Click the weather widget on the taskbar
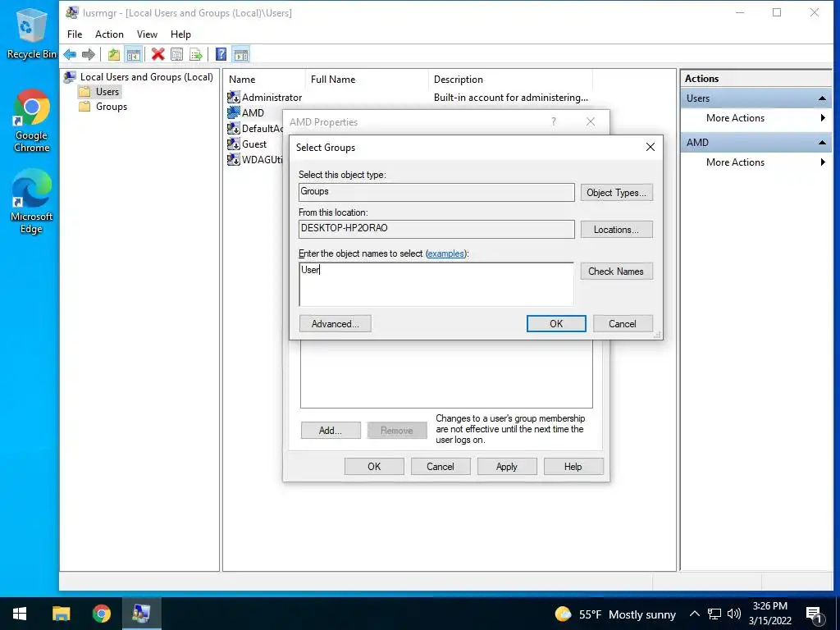Viewport: 840px width, 630px height. pyautogui.click(x=615, y=614)
